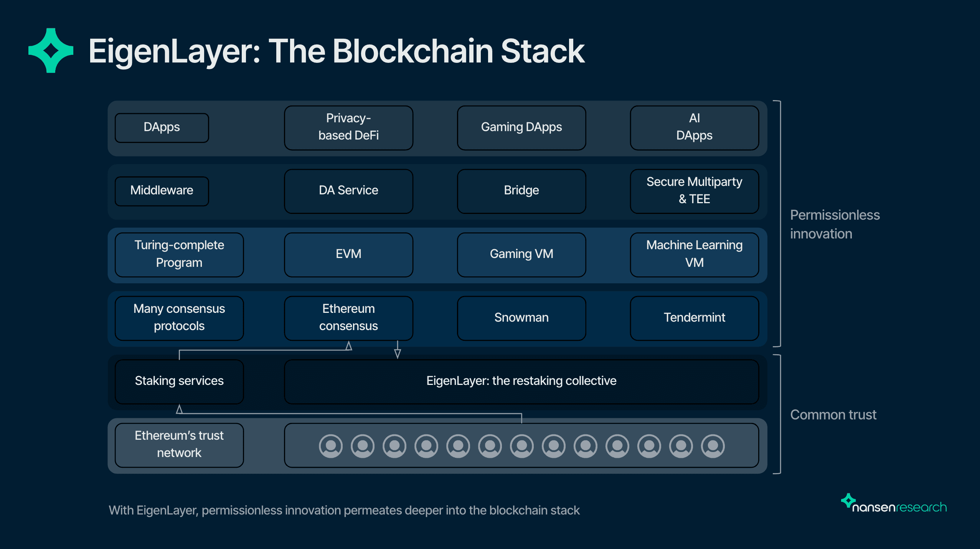Screen dimensions: 980x549
Task: Select the Snowman consensus box
Action: click(521, 318)
